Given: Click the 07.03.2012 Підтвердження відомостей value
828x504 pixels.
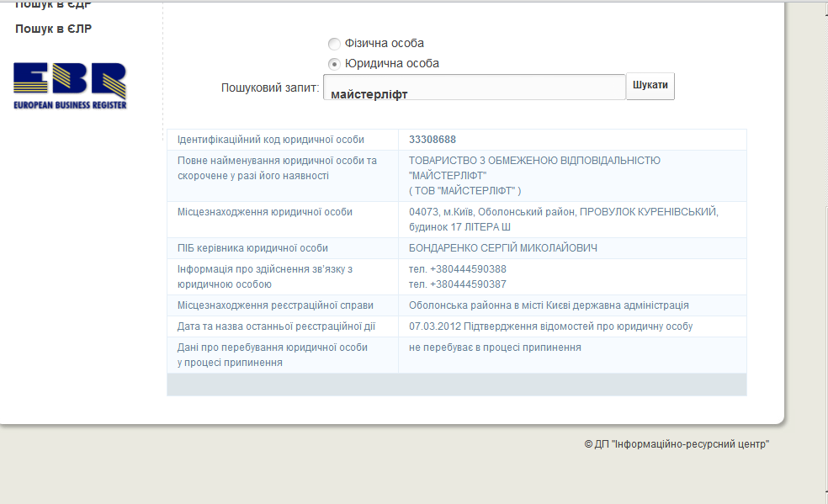Looking at the screenshot, I should coord(551,326).
